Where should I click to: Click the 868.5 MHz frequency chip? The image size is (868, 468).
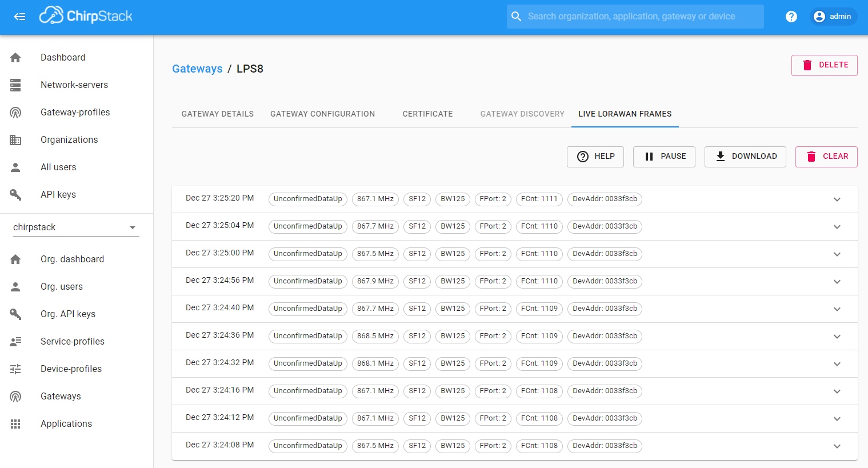pos(375,336)
